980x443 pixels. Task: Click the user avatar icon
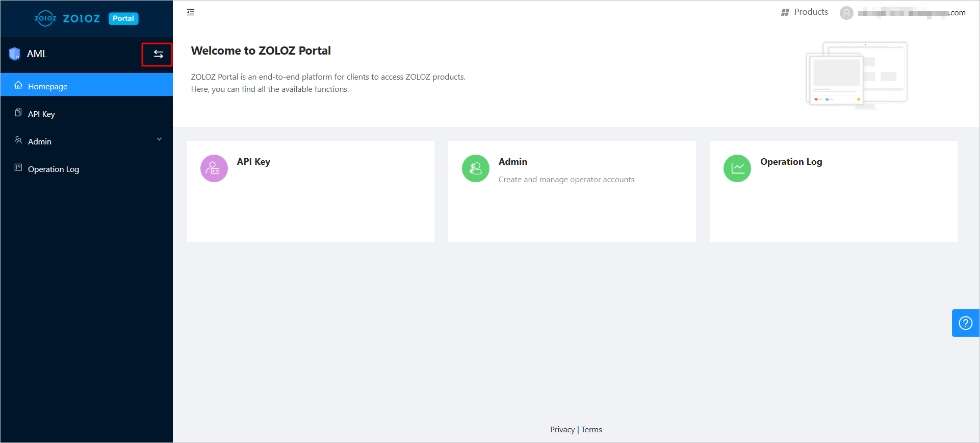click(846, 13)
